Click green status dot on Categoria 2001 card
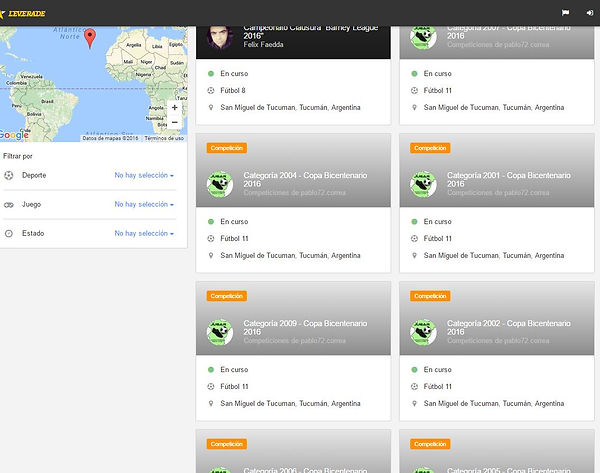The image size is (600, 473). tap(414, 222)
